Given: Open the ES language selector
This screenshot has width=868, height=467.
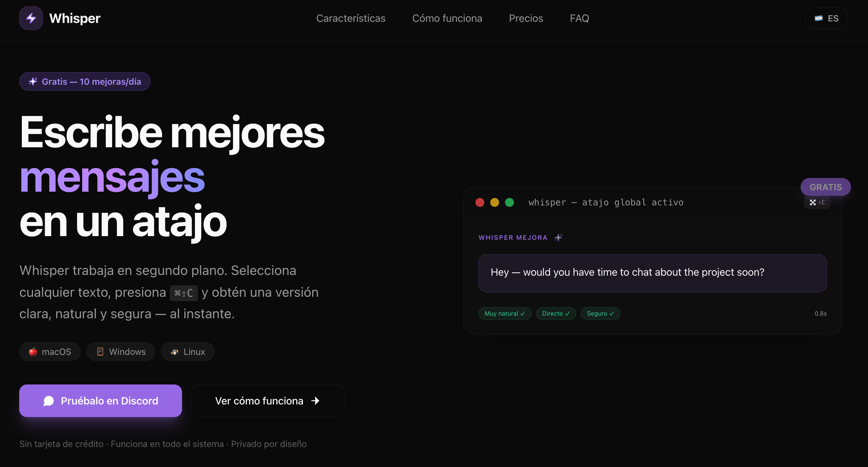Looking at the screenshot, I should 826,18.
